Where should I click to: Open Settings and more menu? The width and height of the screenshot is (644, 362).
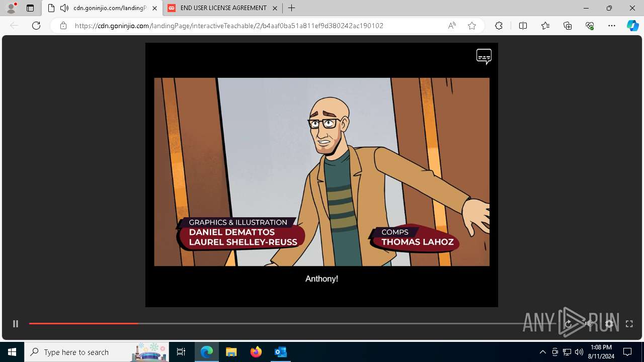click(x=612, y=26)
